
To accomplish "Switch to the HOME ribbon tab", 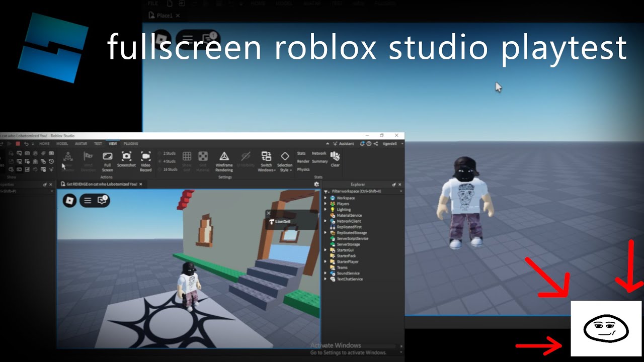I will (44, 143).
